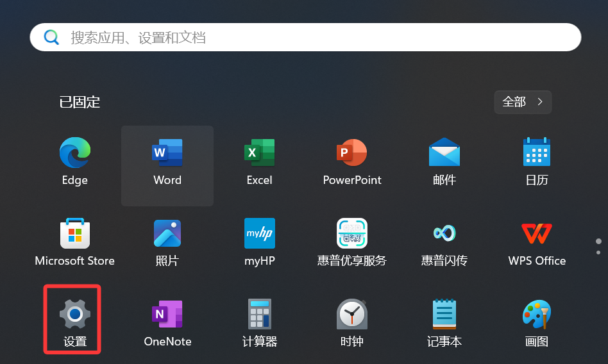Image resolution: width=608 pixels, height=364 pixels.
Task: Open the 计算器 calculator
Action: pos(259,322)
